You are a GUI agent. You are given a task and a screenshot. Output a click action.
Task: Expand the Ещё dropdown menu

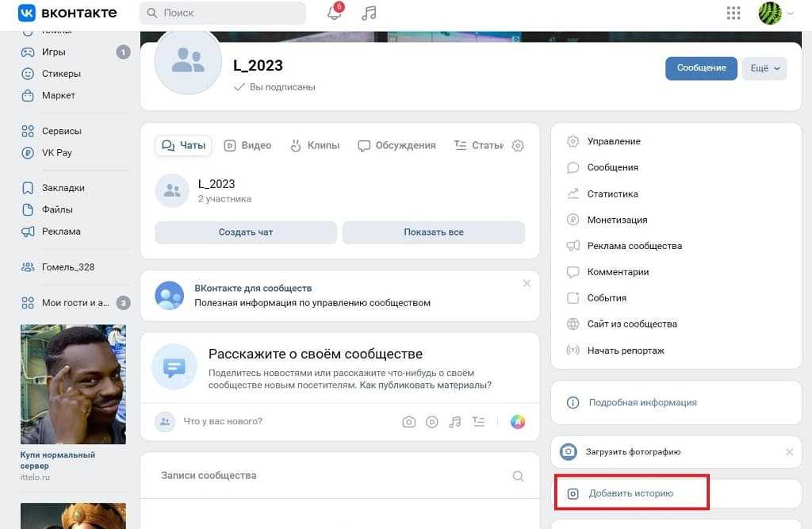[x=764, y=68]
